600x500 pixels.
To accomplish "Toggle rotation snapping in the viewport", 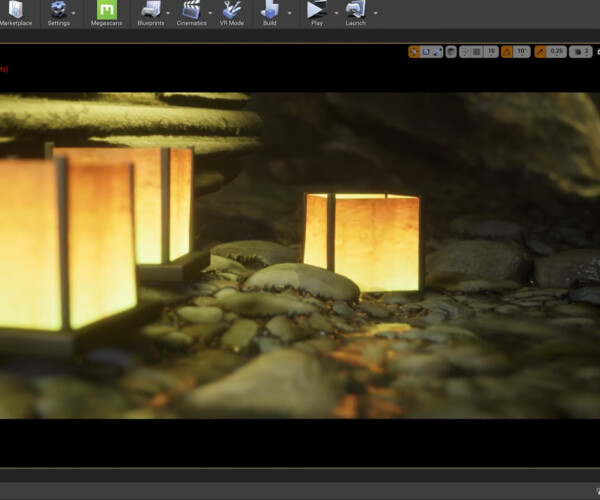I will (506, 51).
